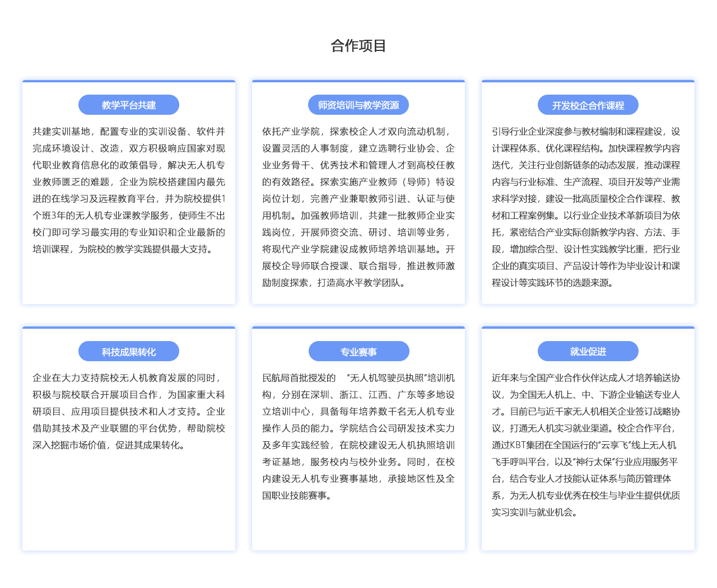Click the description text beginning 引导行业企业
The width and height of the screenshot is (717, 588).
coord(586,207)
